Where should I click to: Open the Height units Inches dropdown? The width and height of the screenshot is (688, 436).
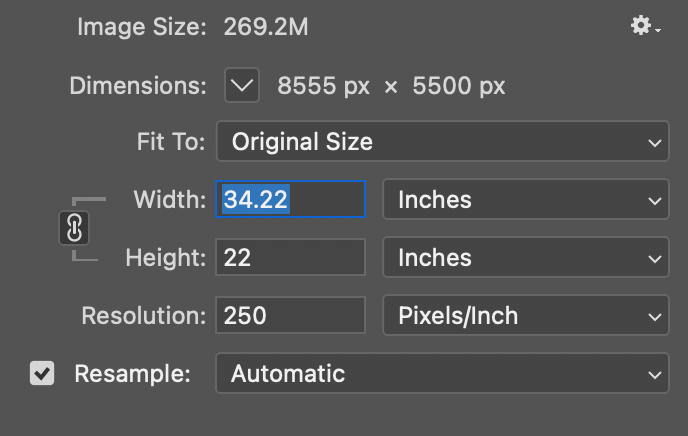(526, 257)
